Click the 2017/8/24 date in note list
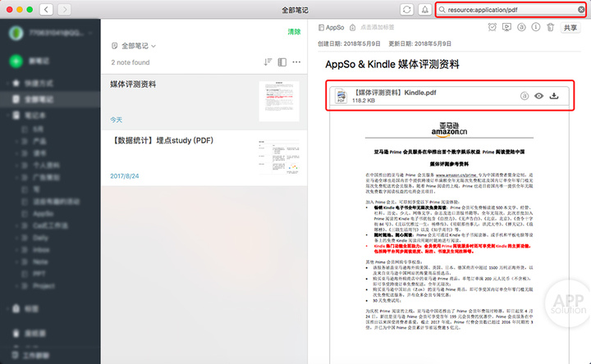This screenshot has height=364, width=591. point(125,175)
